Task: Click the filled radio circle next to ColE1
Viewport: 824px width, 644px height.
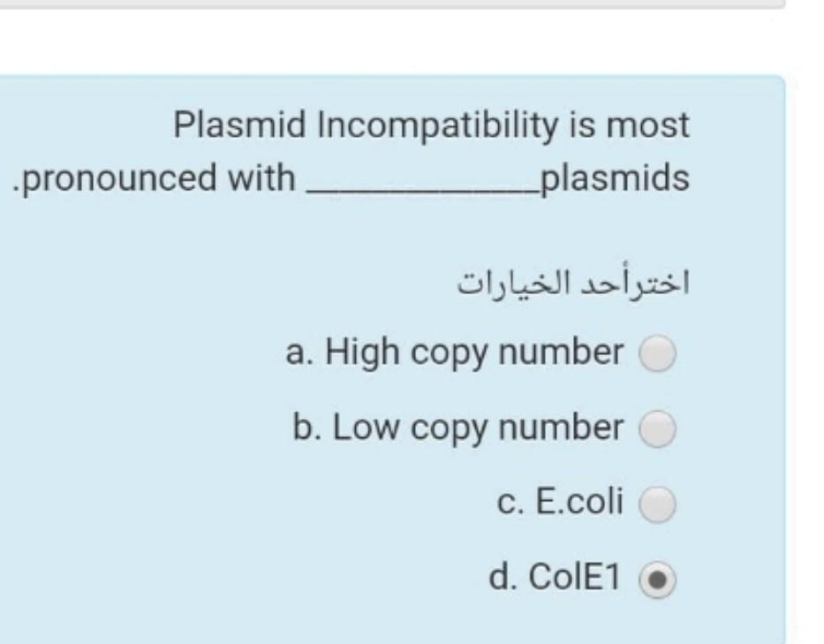Action: pyautogui.click(x=658, y=579)
